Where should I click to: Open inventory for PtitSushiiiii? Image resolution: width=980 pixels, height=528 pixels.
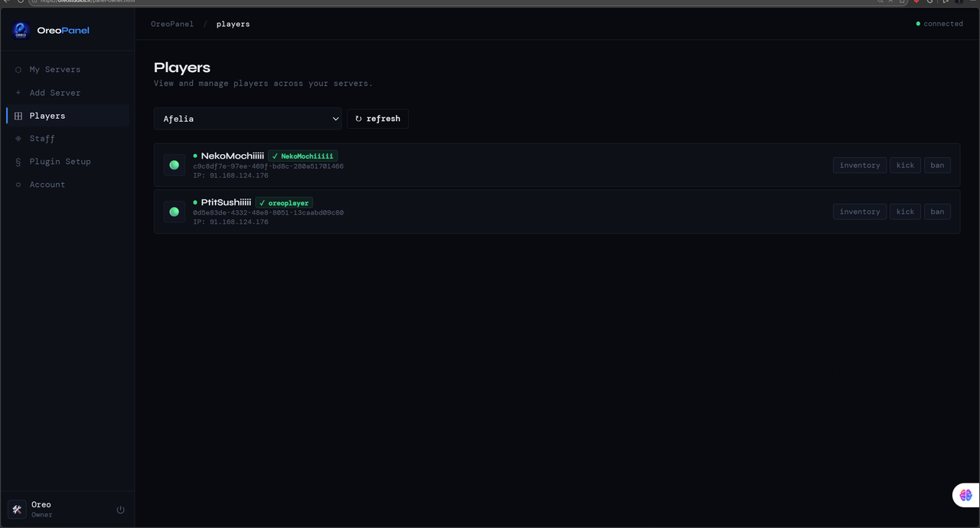click(860, 212)
